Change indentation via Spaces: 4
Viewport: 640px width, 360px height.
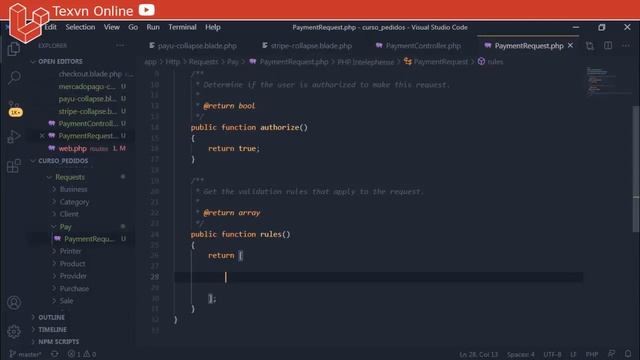click(x=520, y=354)
